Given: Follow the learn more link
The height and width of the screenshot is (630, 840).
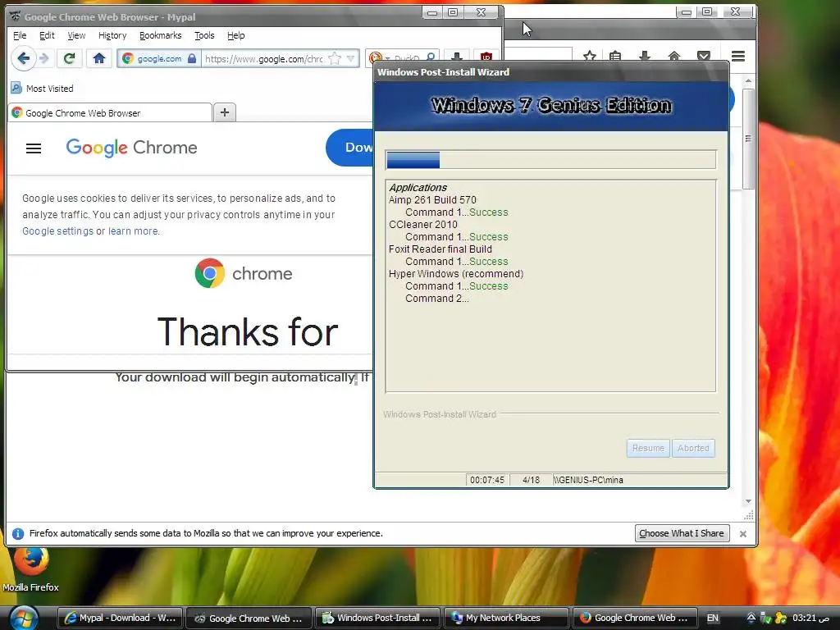Looking at the screenshot, I should point(134,231).
